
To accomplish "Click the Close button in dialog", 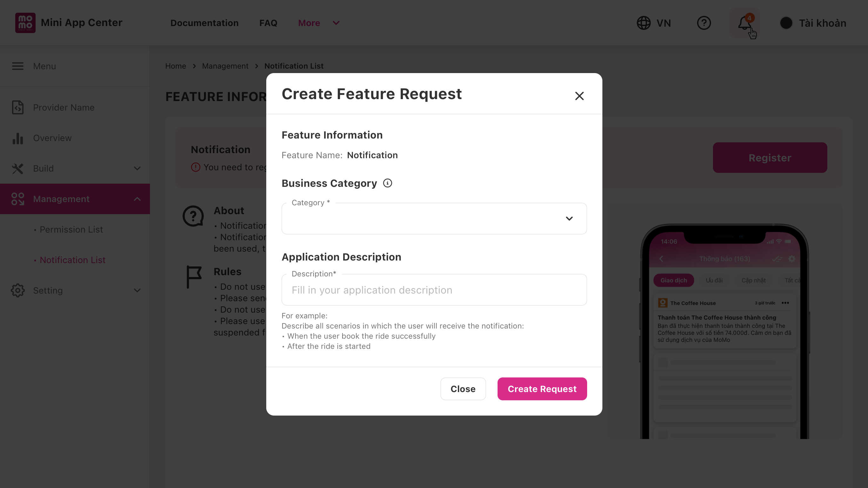I will pos(463,389).
